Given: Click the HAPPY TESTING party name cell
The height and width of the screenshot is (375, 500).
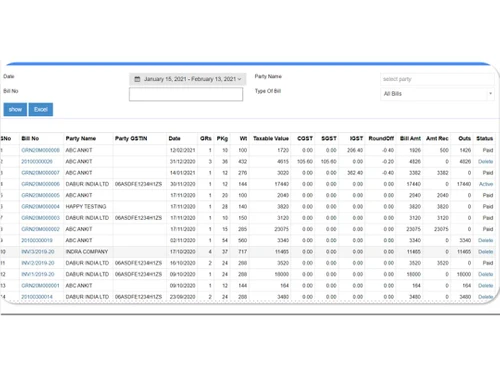Looking at the screenshot, I should pos(86,207).
